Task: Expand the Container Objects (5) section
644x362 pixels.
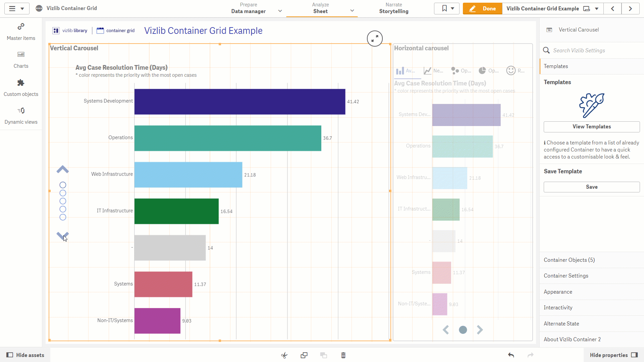Action: pos(592,260)
